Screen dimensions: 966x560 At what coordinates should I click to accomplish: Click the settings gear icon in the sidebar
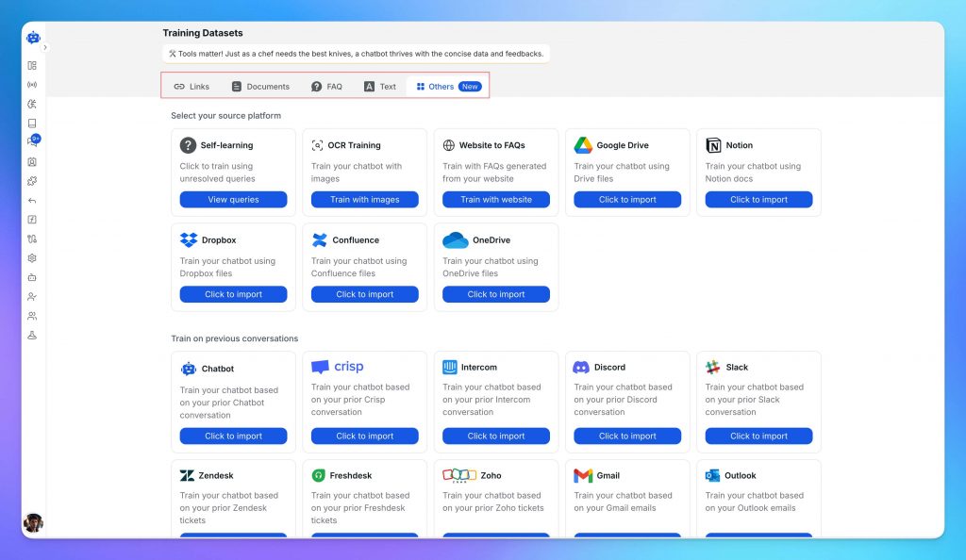[x=32, y=256]
